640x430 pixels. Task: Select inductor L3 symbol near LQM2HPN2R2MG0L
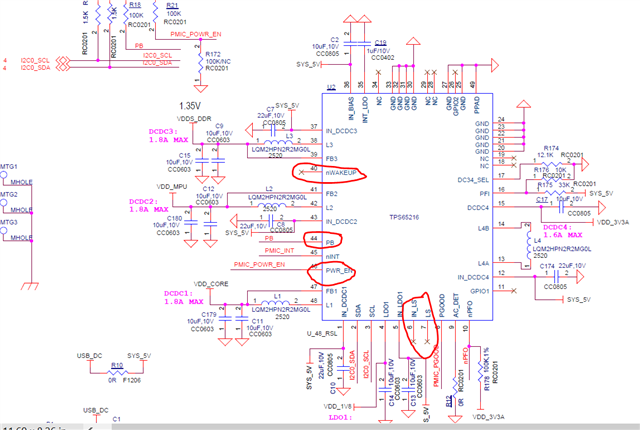(278, 143)
